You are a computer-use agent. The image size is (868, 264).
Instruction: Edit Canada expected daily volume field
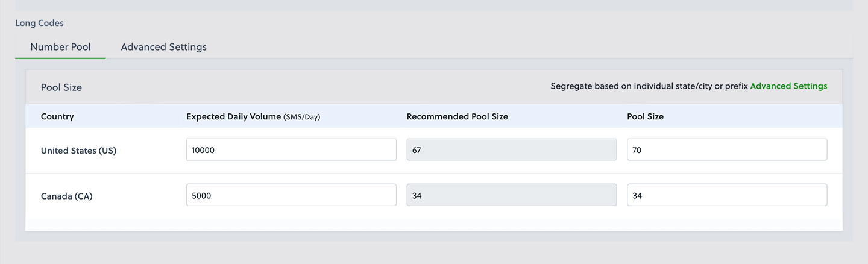tap(291, 195)
